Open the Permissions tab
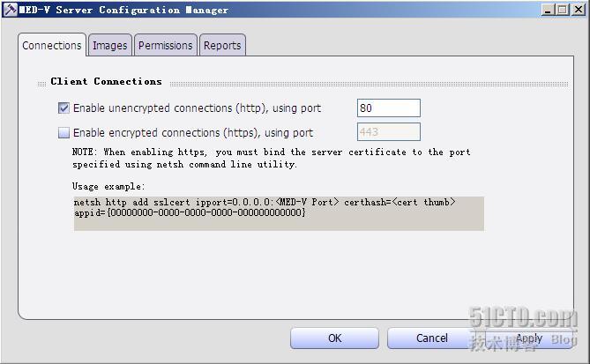This screenshot has width=590, height=364. click(x=166, y=46)
